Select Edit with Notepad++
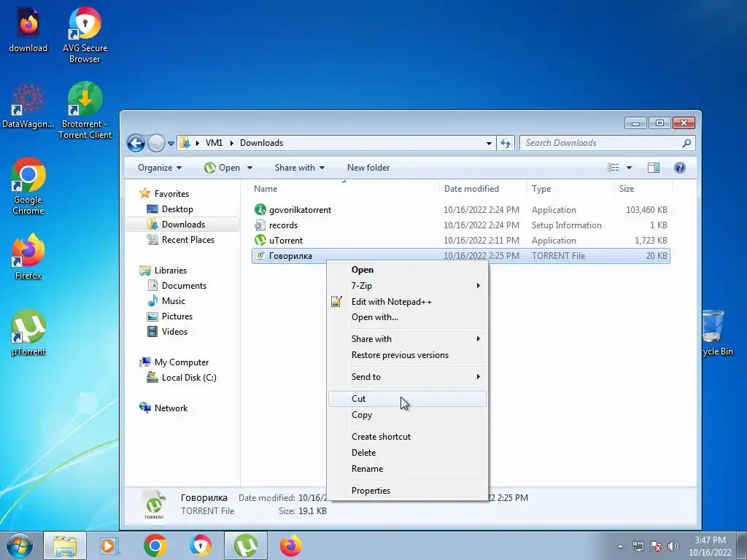Screen dimensions: 747x560 pos(407,302)
